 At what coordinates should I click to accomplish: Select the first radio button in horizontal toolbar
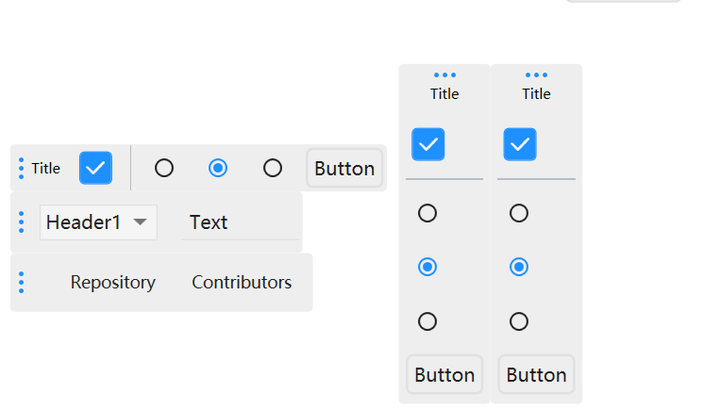point(164,168)
